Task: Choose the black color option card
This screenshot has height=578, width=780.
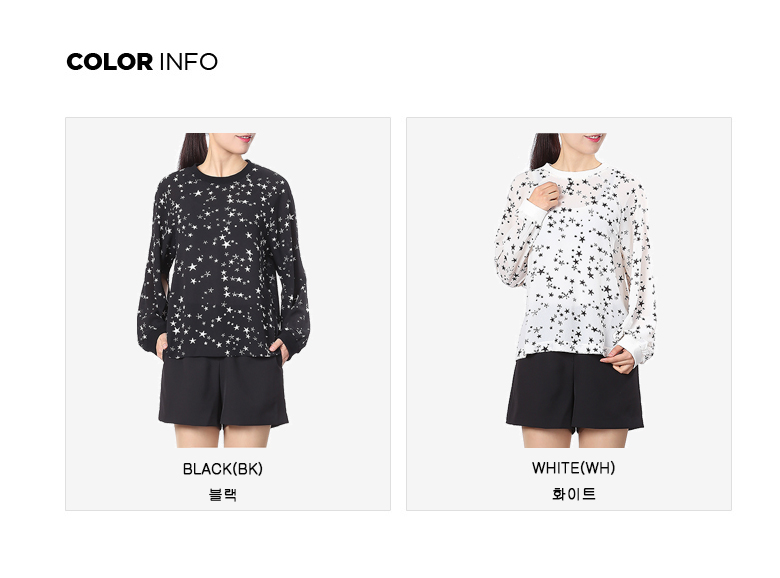Action: point(228,314)
